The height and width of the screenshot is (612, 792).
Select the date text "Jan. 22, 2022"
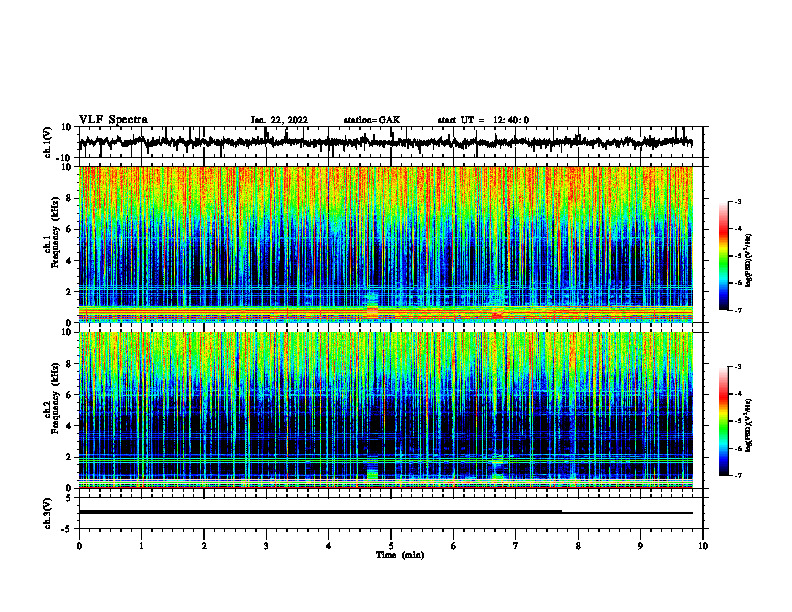279,120
